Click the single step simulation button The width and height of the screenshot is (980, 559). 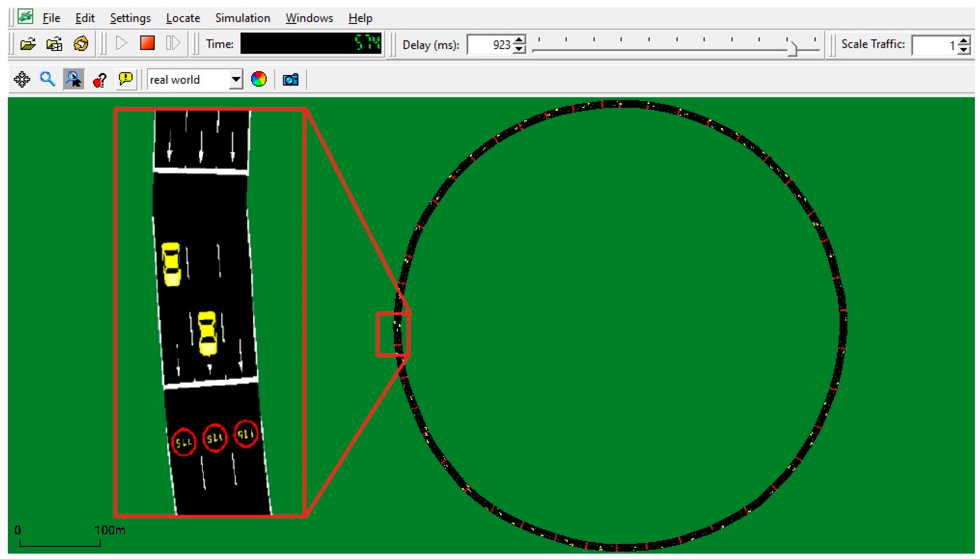coord(173,43)
